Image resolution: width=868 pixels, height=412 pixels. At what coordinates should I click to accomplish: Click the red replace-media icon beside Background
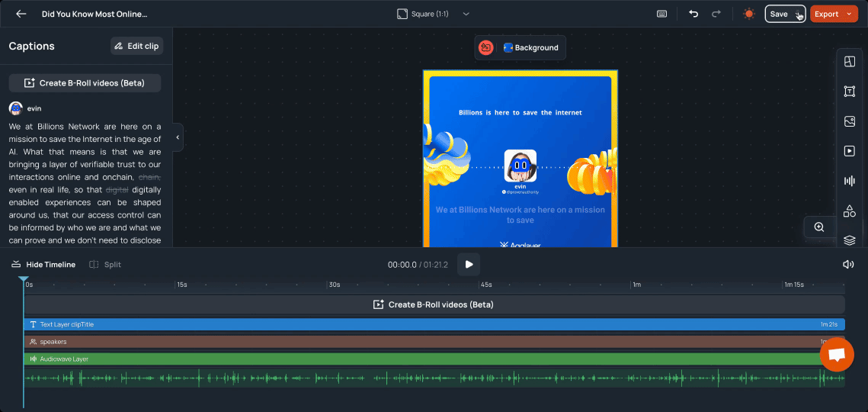click(x=486, y=48)
